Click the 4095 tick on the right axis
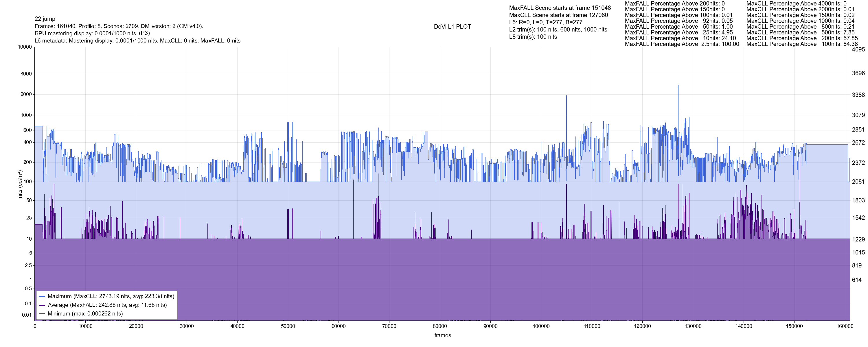Screen dimensions: 868x347 (858, 49)
